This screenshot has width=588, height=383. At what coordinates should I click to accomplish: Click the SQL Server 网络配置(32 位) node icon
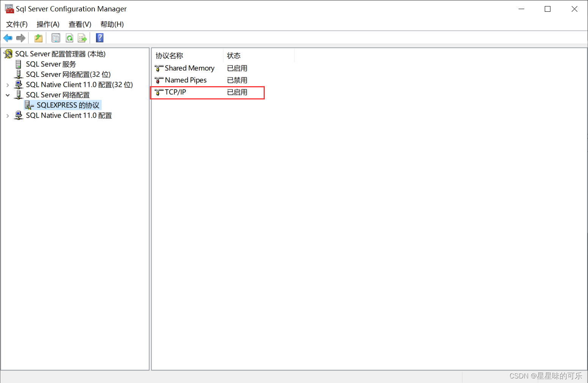(18, 74)
